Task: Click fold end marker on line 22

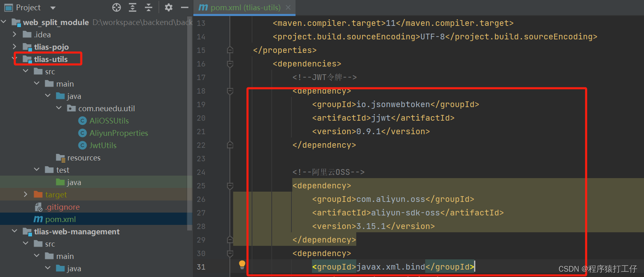Action: tap(230, 145)
